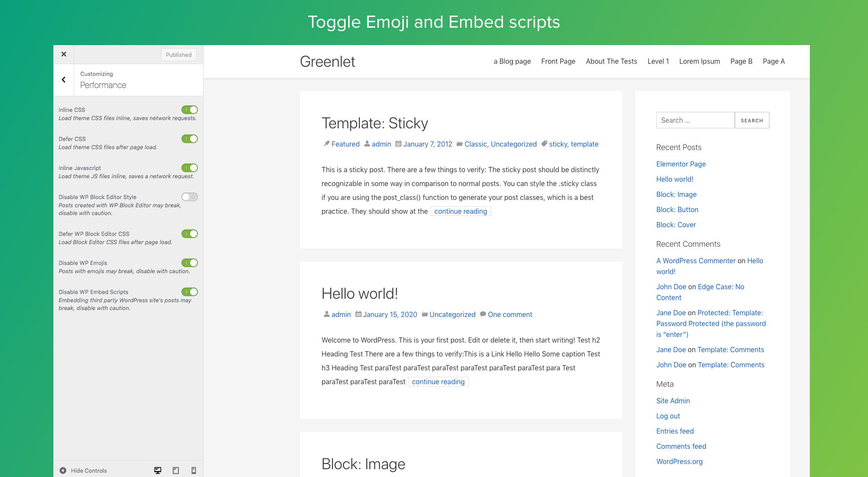The image size is (868, 477).
Task: Open the One comment link
Action: click(510, 314)
